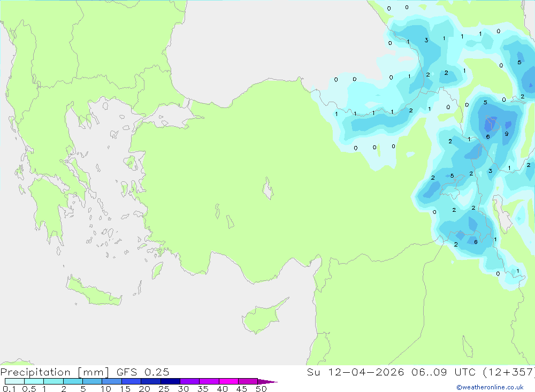This screenshot has width=535, height=392.
Task: Click the legend label '15'
Action: 125,389
